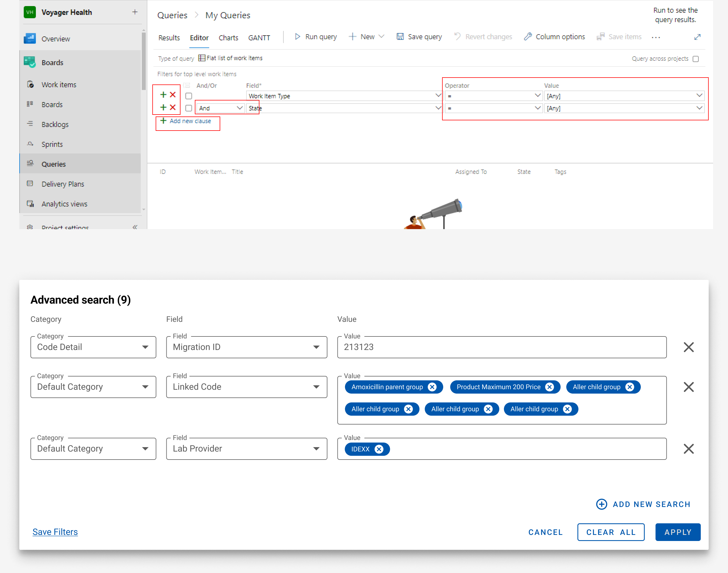The width and height of the screenshot is (728, 573).
Task: Open the Migration ID field dropdown
Action: pyautogui.click(x=246, y=347)
